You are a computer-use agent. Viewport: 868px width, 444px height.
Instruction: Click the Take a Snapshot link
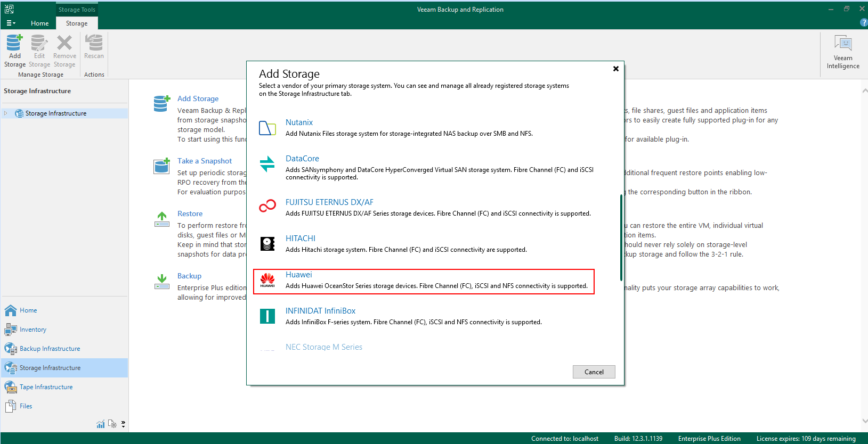click(x=205, y=161)
